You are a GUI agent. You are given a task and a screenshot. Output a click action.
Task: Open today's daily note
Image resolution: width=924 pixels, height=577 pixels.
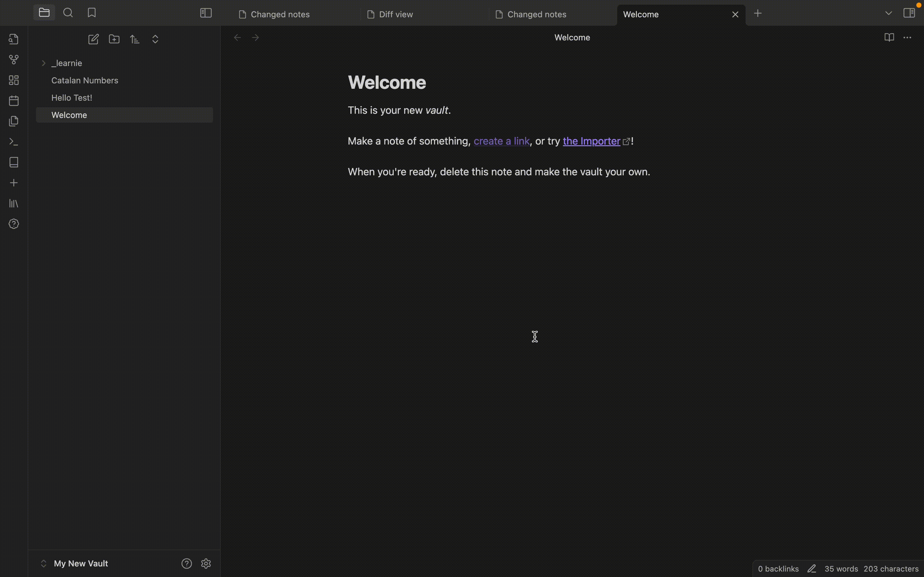pos(14,100)
